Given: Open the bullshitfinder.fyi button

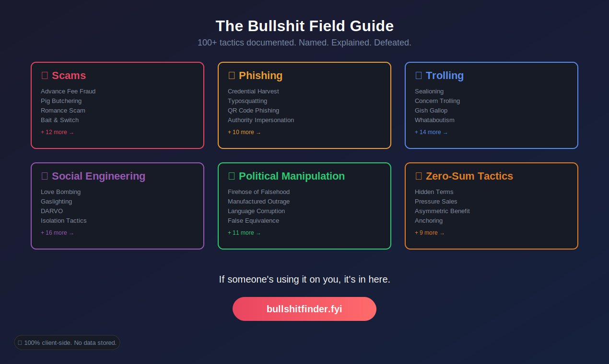Looking at the screenshot, I should (304, 309).
